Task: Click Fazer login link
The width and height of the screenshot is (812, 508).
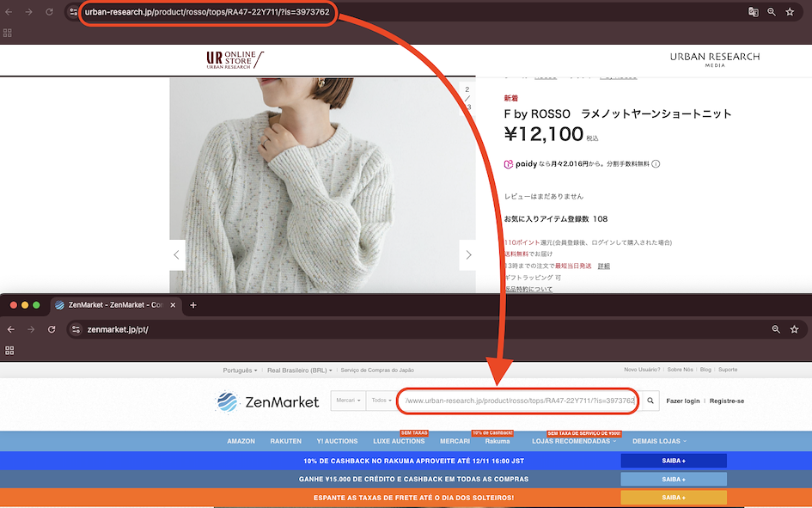Action: [682, 401]
